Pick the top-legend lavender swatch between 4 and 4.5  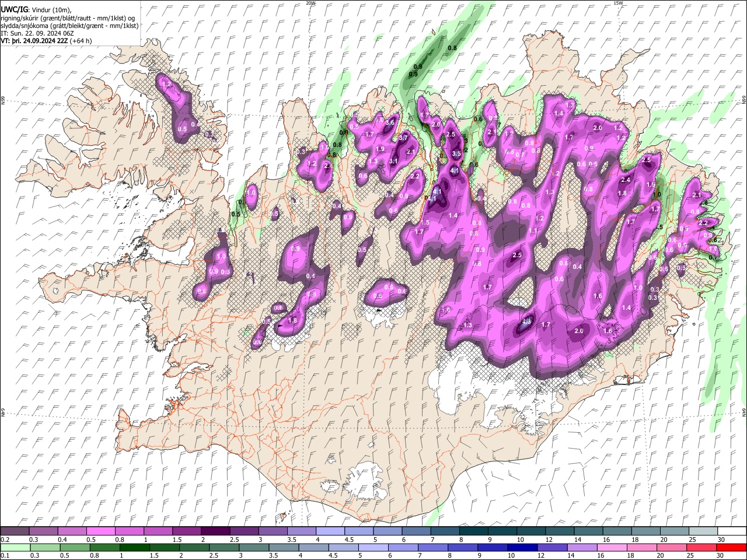pos(329,531)
